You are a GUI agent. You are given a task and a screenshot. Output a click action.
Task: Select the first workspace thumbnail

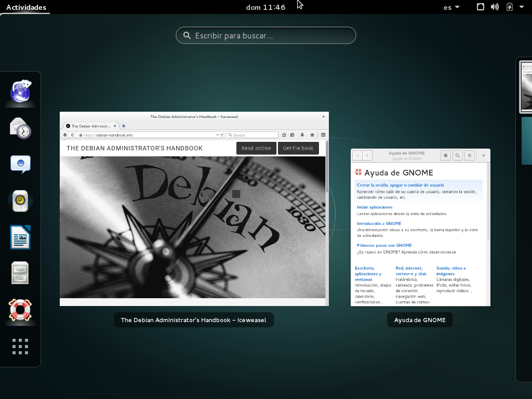(526, 87)
